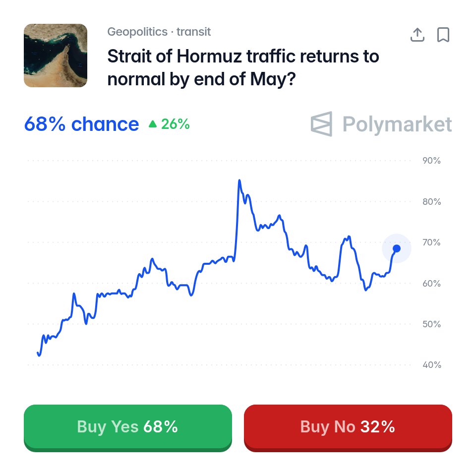The image size is (476, 476).
Task: Click the 68% chance text
Action: [81, 124]
